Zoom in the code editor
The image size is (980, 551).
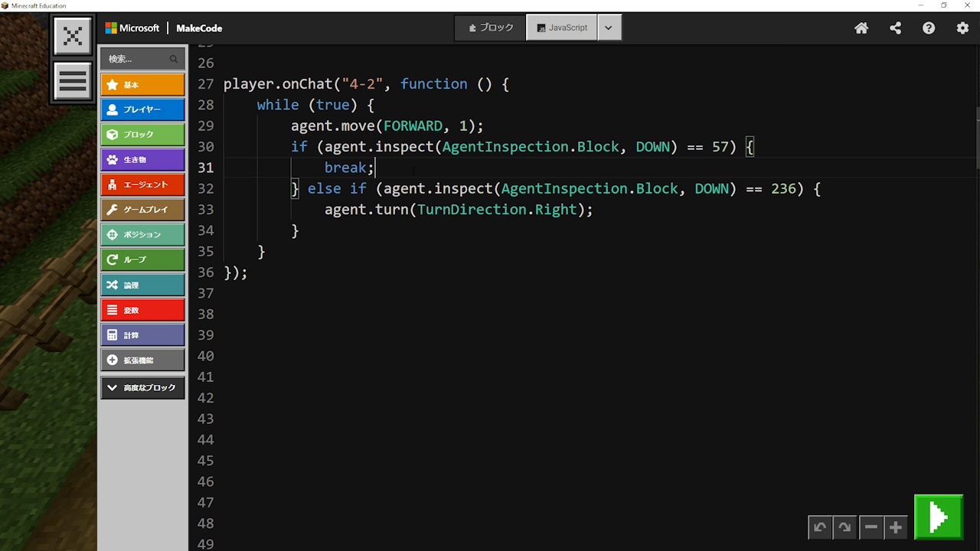(x=895, y=527)
